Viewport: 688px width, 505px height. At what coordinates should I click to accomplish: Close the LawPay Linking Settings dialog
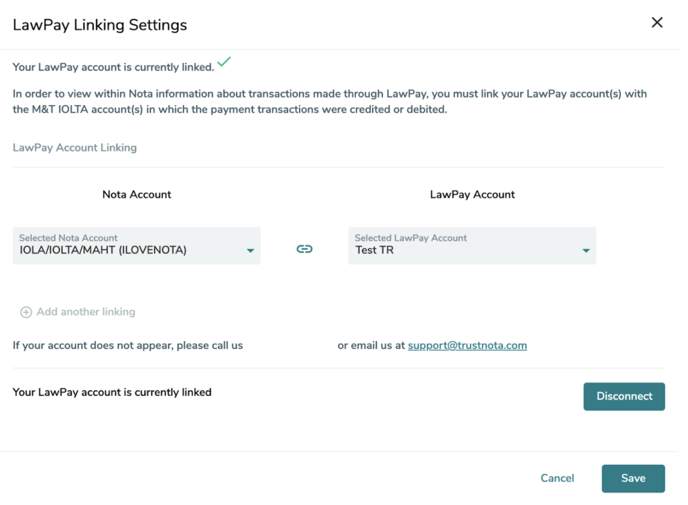[657, 22]
